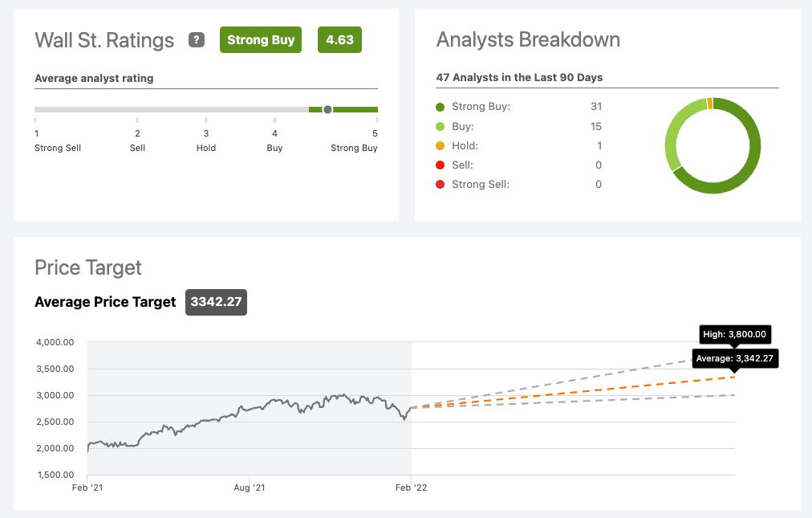Click the red Sell legend dot
Image resolution: width=812 pixels, height=518 pixels.
click(440, 165)
